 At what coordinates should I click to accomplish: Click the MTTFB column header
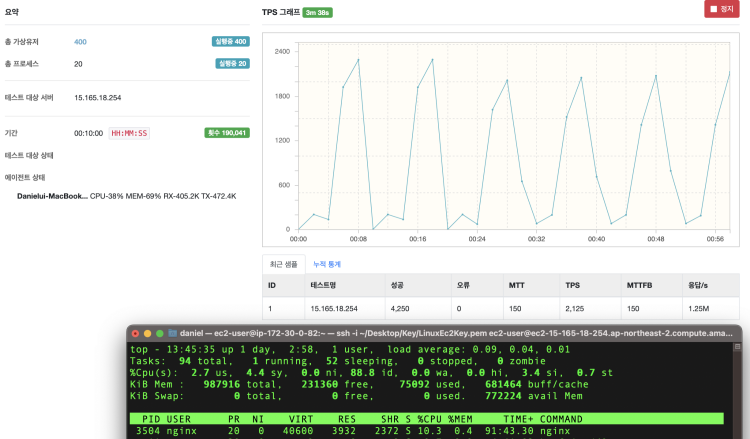pos(639,285)
